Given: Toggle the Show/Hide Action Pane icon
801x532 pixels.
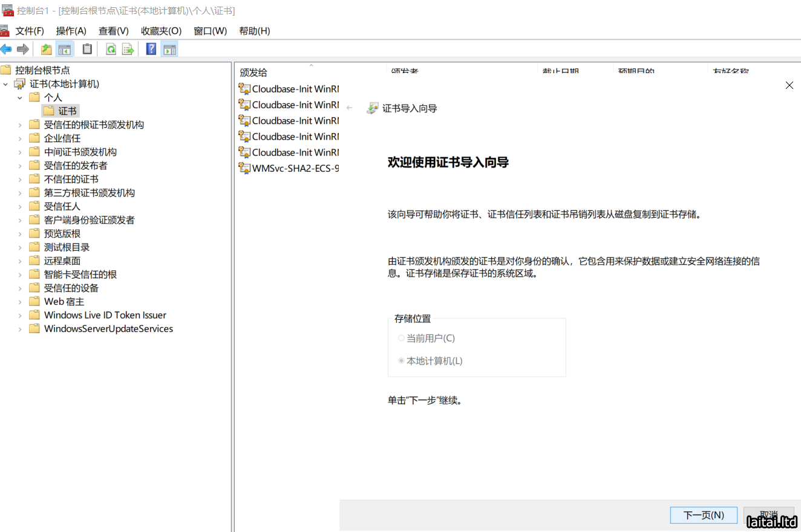Looking at the screenshot, I should click(169, 49).
